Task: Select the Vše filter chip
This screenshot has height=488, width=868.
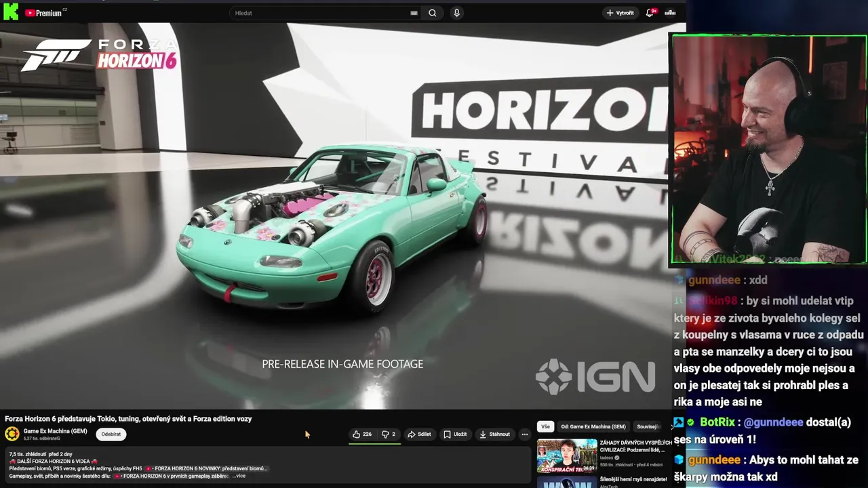Action: (x=545, y=427)
